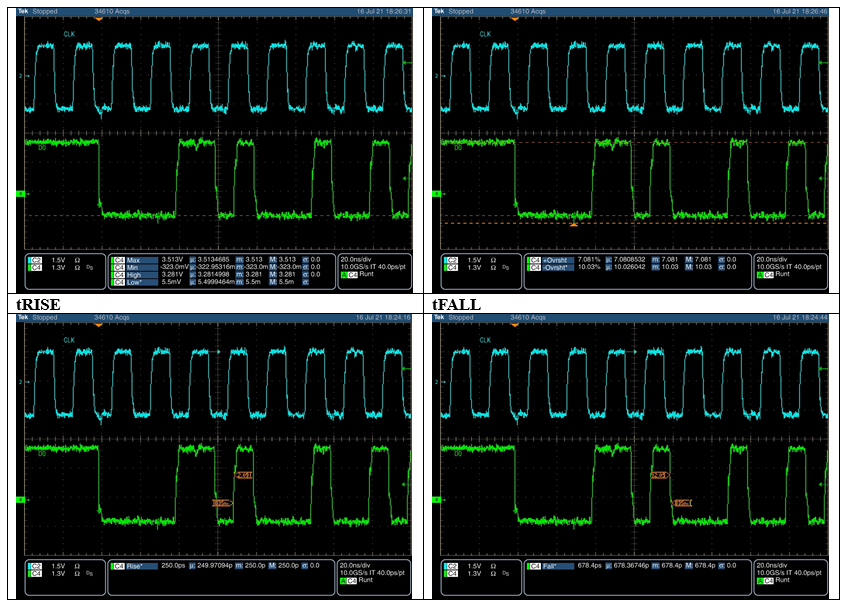Click the C2 1.5V channel readout in the Max/Min capture
The width and height of the screenshot is (847, 604).
[55, 260]
